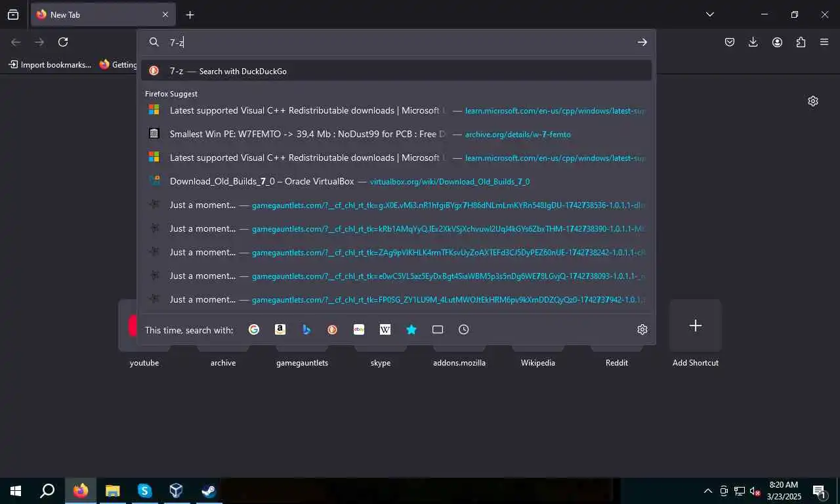840x504 pixels.
Task: Click the Go arrow in the address bar
Action: click(642, 42)
